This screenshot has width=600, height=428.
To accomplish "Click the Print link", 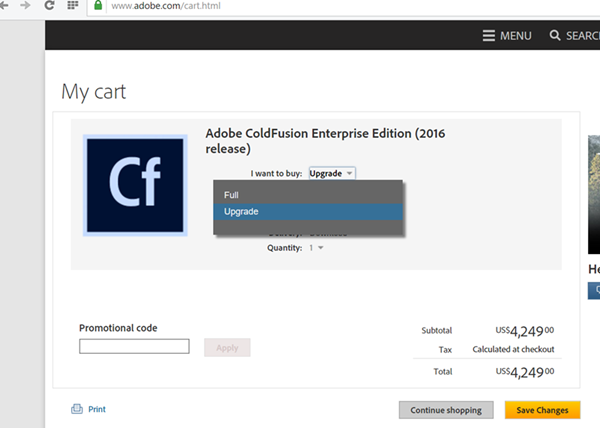I will tap(97, 409).
